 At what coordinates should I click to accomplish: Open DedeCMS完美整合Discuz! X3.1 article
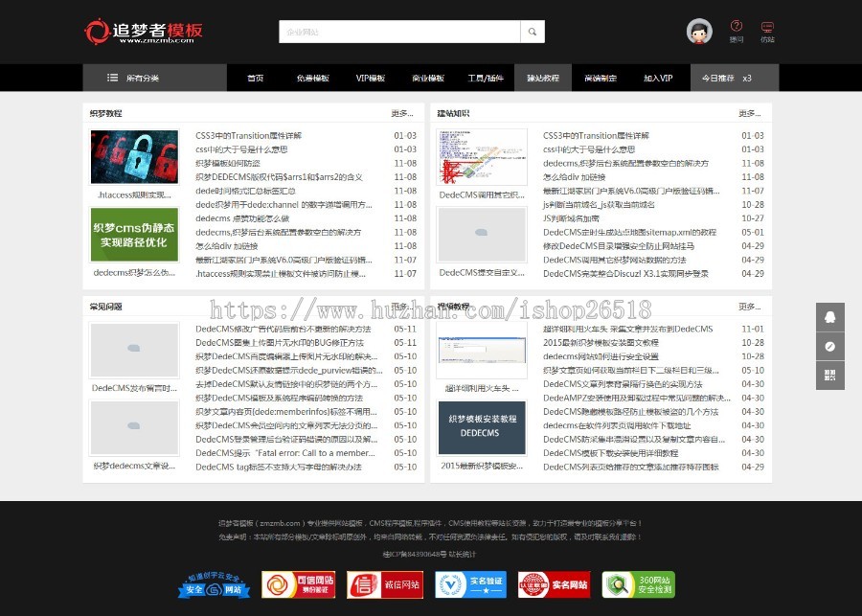[625, 273]
